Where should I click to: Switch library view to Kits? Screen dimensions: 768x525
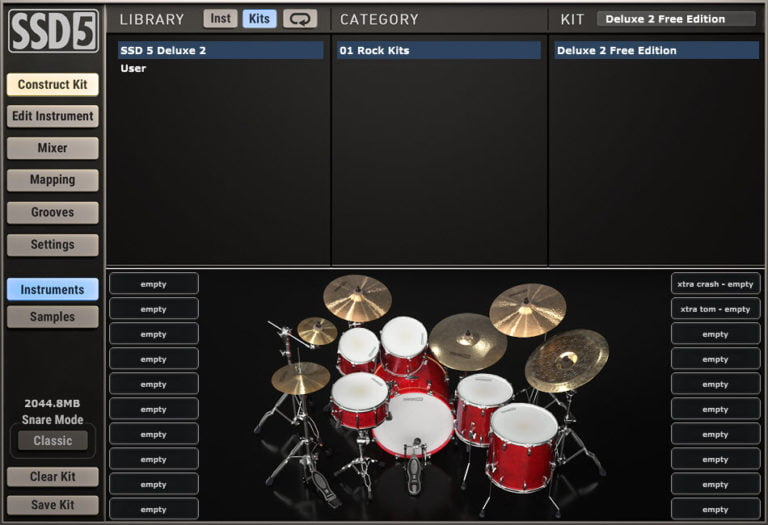pyautogui.click(x=259, y=19)
